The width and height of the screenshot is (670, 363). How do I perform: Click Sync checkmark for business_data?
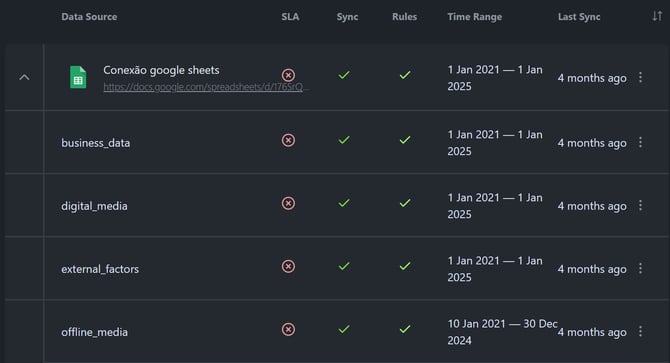(344, 140)
